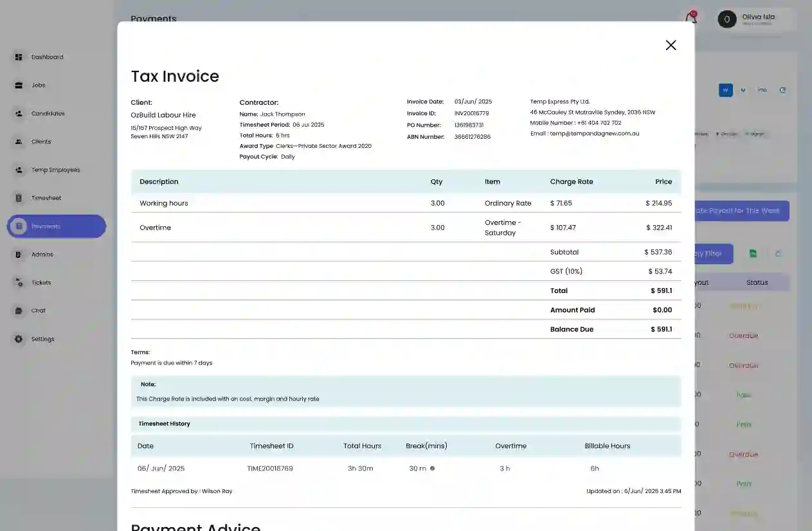This screenshot has width=812, height=531.
Task: Click the Clients icon in the sidebar
Action: pos(19,142)
